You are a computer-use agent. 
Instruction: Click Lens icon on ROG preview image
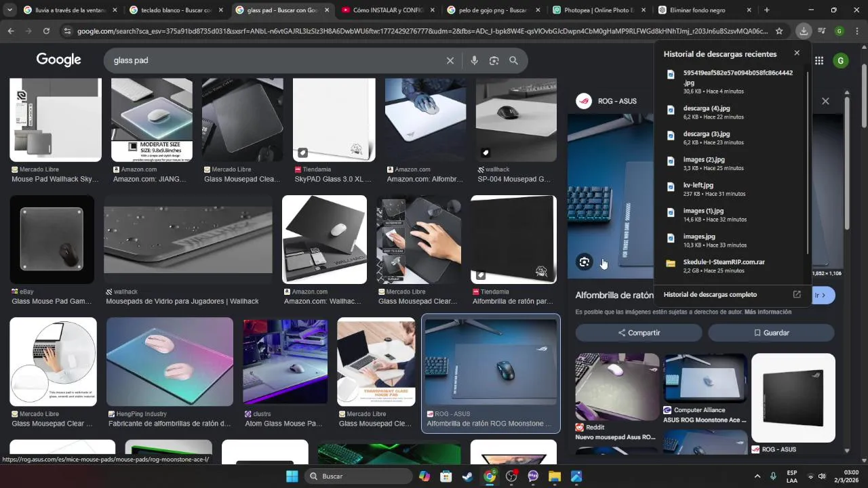585,262
